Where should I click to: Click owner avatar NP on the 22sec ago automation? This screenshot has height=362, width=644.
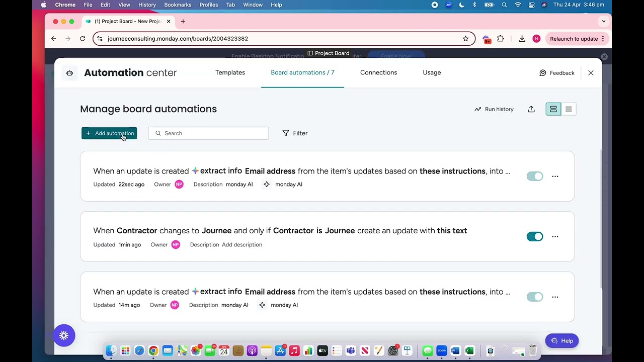(x=179, y=185)
